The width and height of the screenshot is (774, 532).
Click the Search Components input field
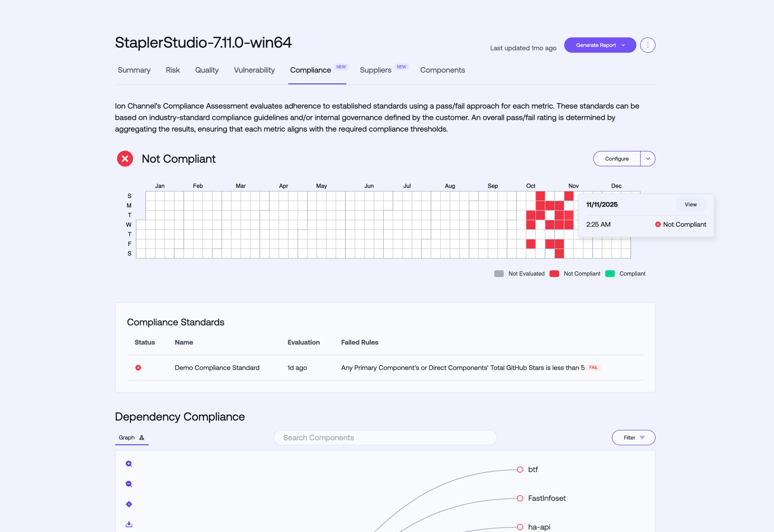385,437
